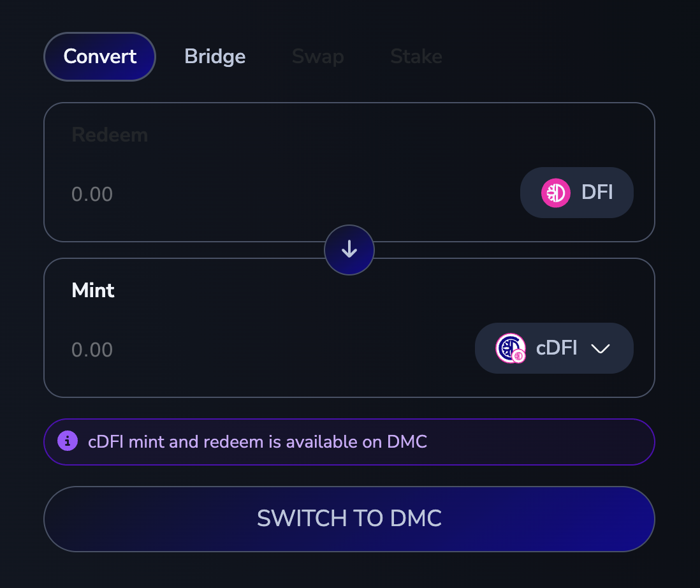Click the cDFI token logo
This screenshot has height=588, width=700.
[510, 348]
